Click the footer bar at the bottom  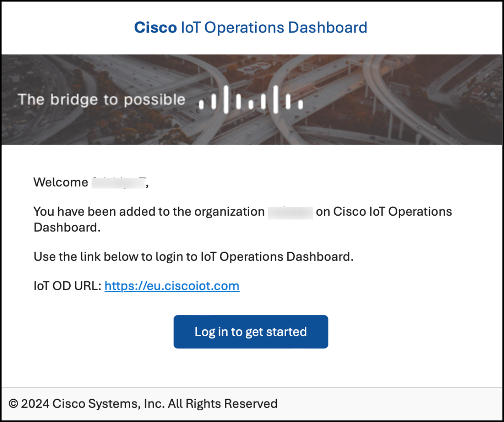252,403
